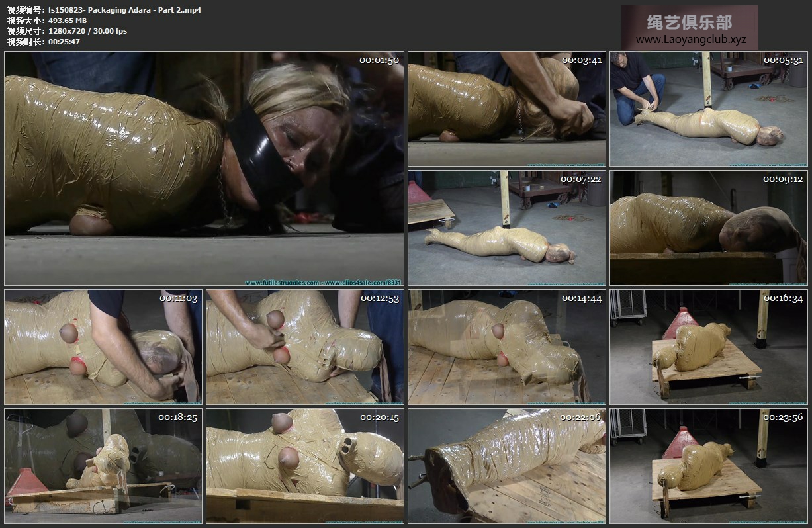Click the 00:25:47 video duration line
Image resolution: width=812 pixels, height=528 pixels.
(64, 42)
